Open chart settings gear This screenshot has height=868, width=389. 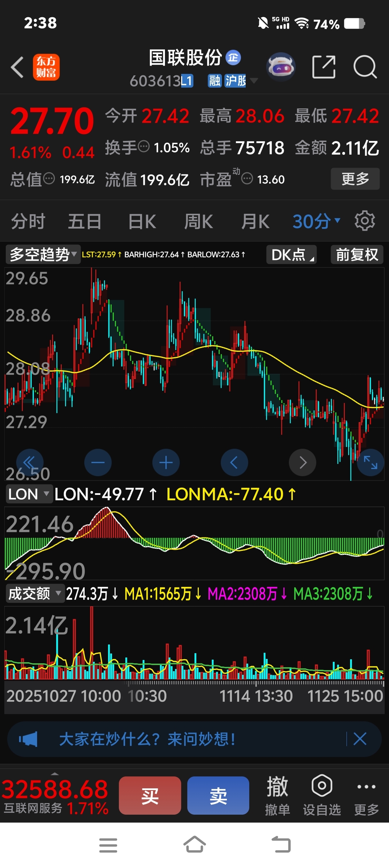click(365, 221)
